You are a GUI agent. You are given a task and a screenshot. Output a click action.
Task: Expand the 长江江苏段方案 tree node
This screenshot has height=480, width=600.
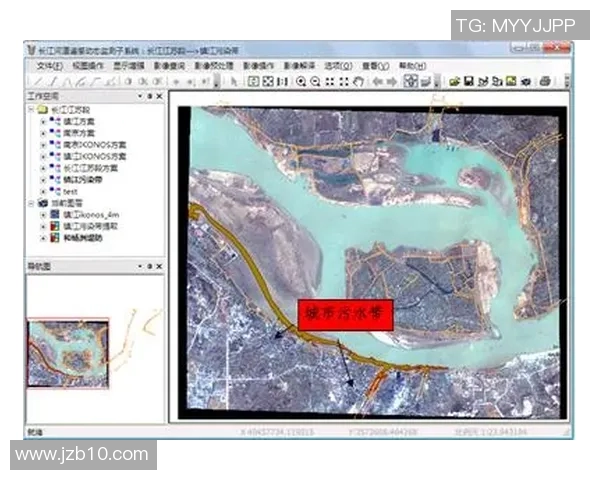point(43,168)
